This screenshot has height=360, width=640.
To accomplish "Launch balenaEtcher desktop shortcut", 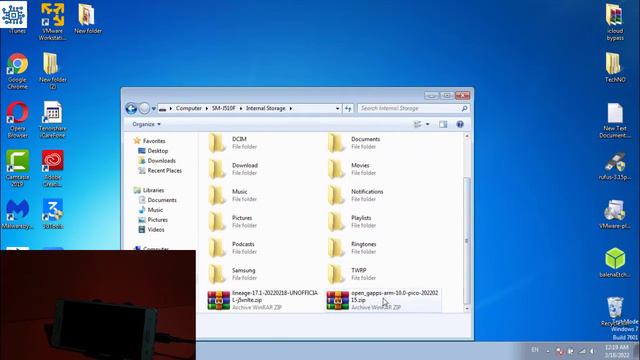I will tap(615, 263).
